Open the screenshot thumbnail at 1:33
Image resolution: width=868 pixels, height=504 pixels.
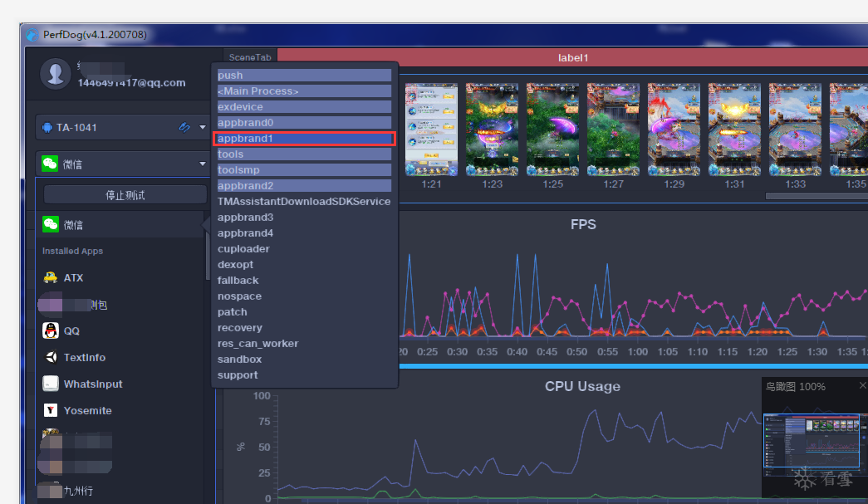[x=795, y=130]
